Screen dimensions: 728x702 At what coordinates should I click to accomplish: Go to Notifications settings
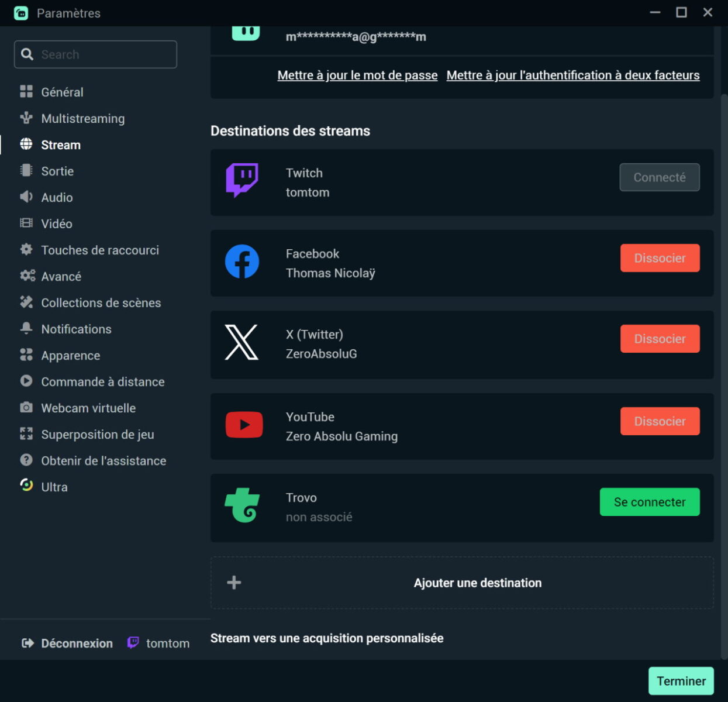[x=76, y=329]
